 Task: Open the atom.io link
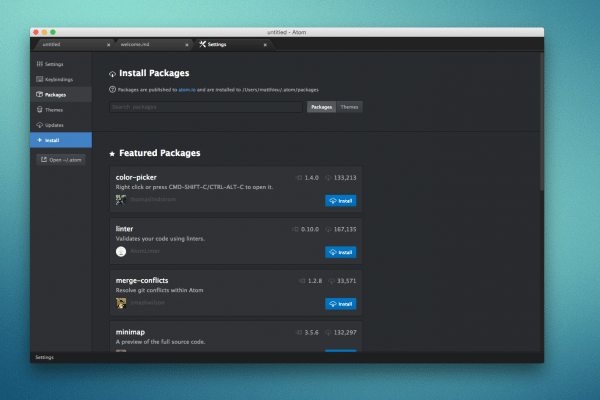(184, 89)
